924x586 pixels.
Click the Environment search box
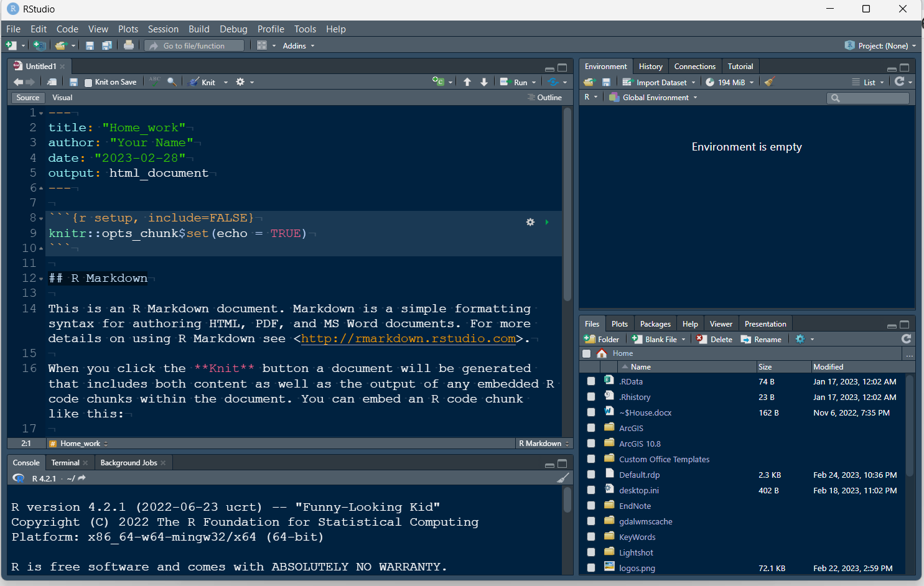click(x=868, y=98)
